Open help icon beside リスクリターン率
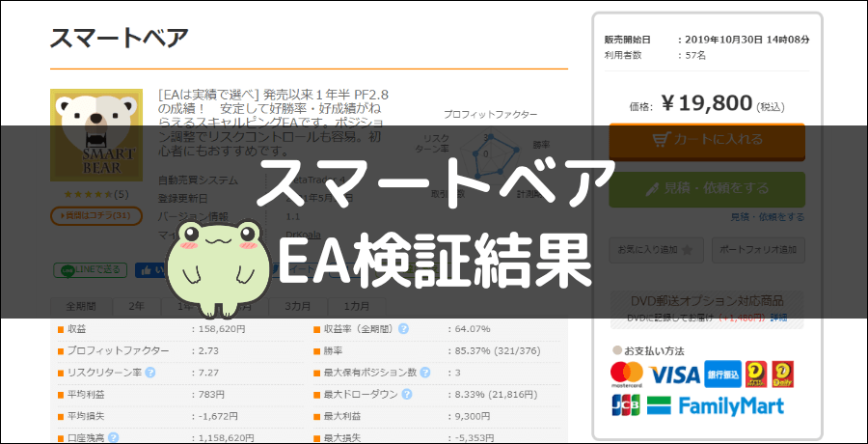 pos(150,373)
